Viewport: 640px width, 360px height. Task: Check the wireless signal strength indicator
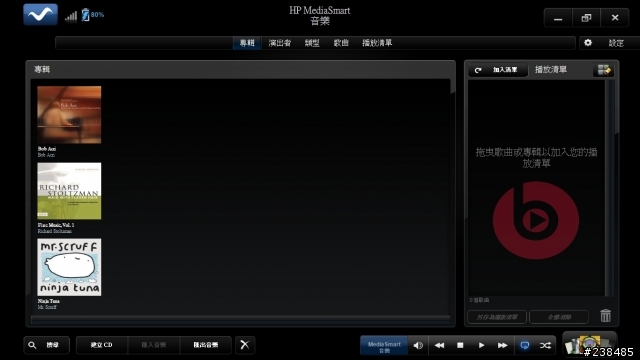[x=71, y=16]
